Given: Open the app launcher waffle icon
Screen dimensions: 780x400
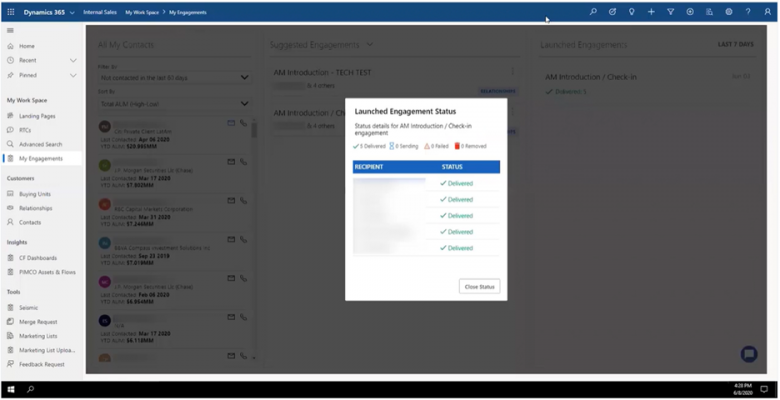Looking at the screenshot, I should (11, 12).
